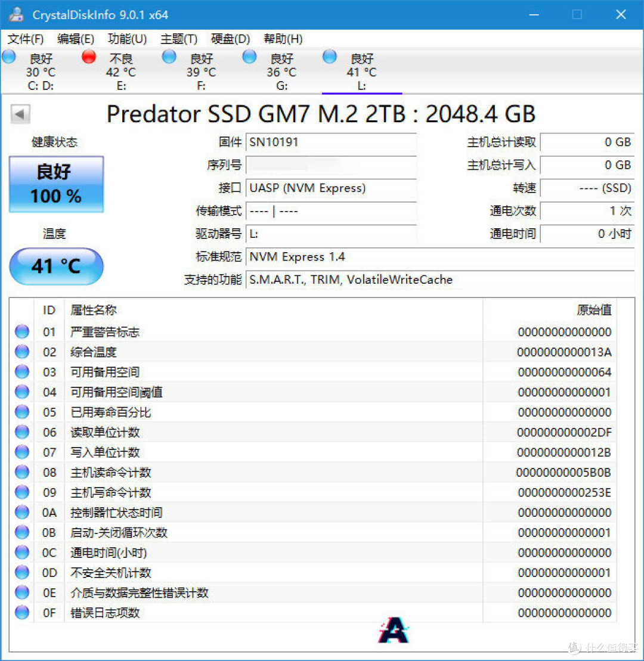Click the CrystalDiskInfo app icon in titlebar

click(16, 14)
